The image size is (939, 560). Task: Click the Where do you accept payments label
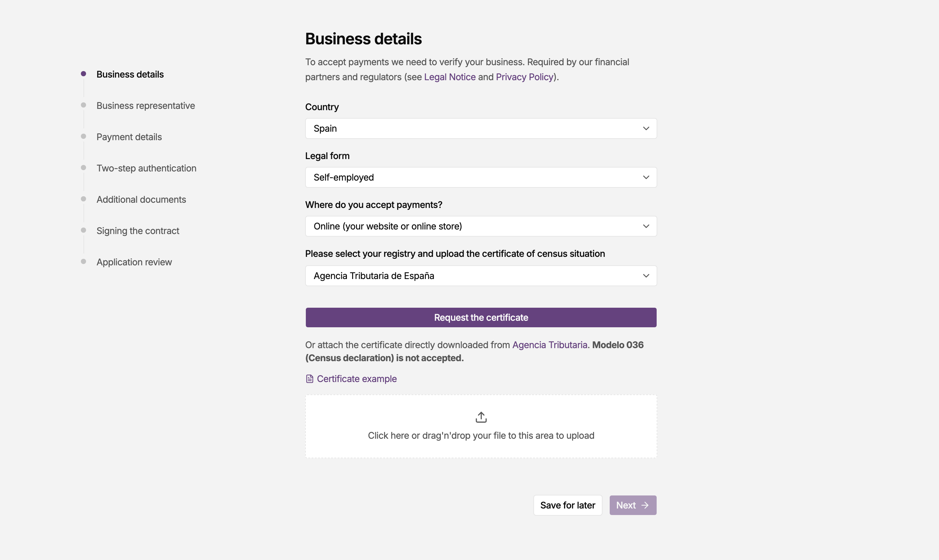click(x=374, y=205)
